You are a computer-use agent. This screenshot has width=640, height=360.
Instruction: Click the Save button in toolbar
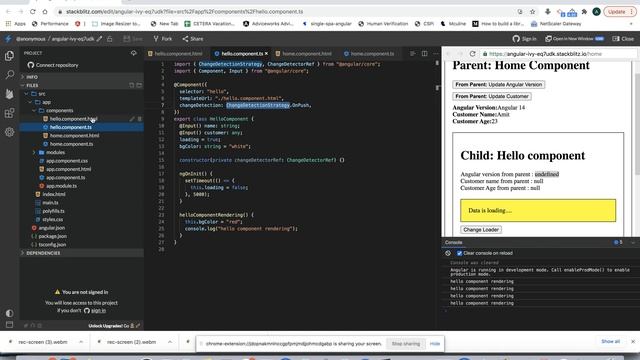133,39
